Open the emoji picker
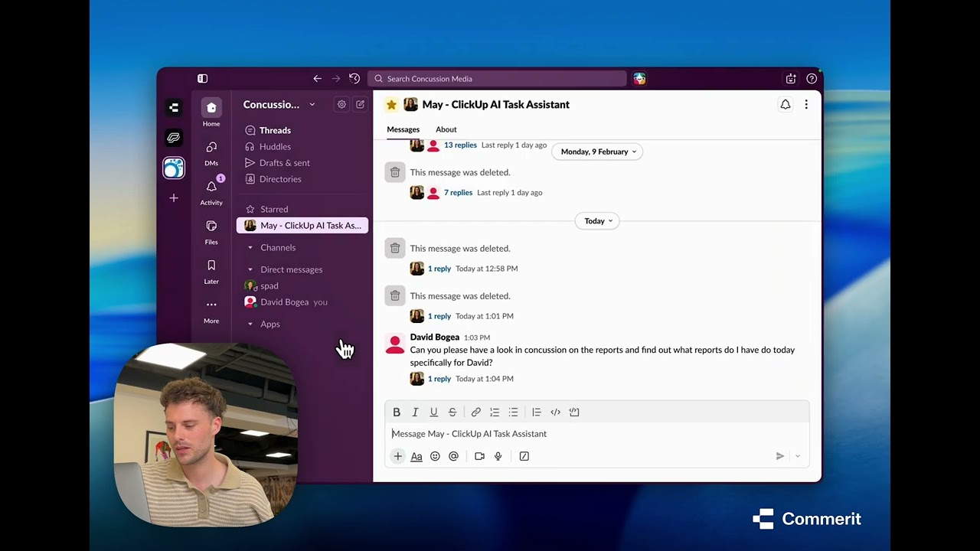 click(435, 456)
